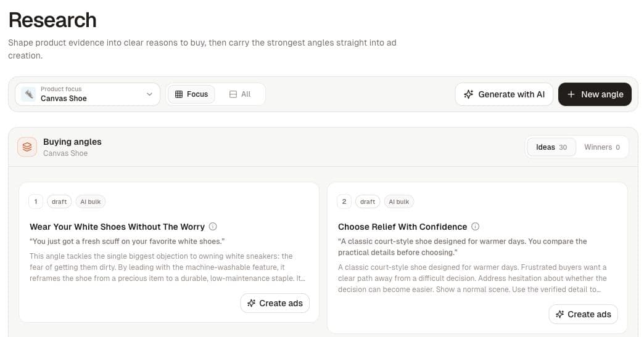Click the 'Shape product evidence into clear reasons' subtitle
The height and width of the screenshot is (337, 644).
pos(202,49)
